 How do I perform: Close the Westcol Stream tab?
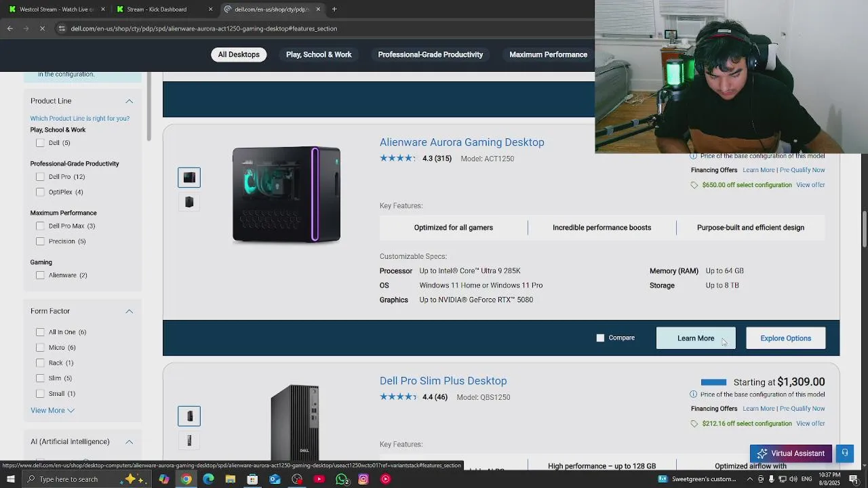(103, 9)
